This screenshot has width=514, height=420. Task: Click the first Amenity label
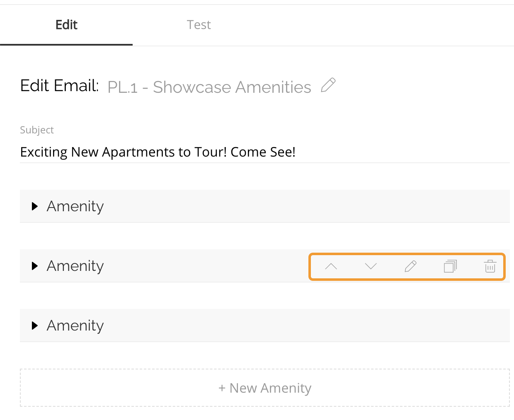click(x=75, y=206)
